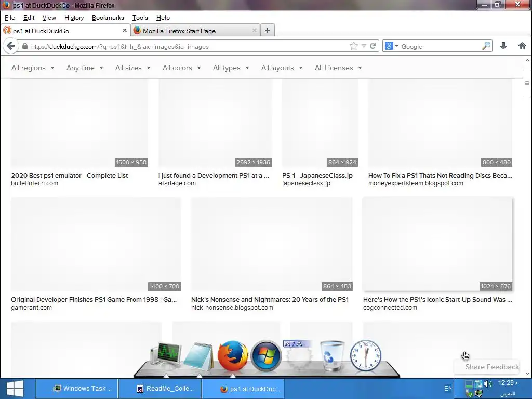Viewport: 532px width, 399px height.
Task: Click the 1500 × 938 image thumbnail
Action: click(79, 124)
